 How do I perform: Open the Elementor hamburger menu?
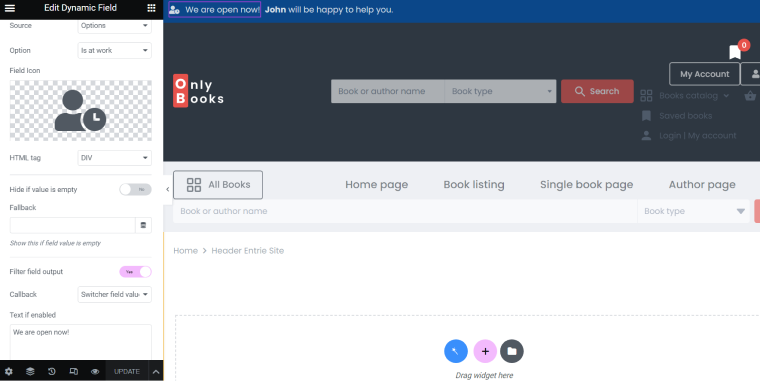pos(10,8)
